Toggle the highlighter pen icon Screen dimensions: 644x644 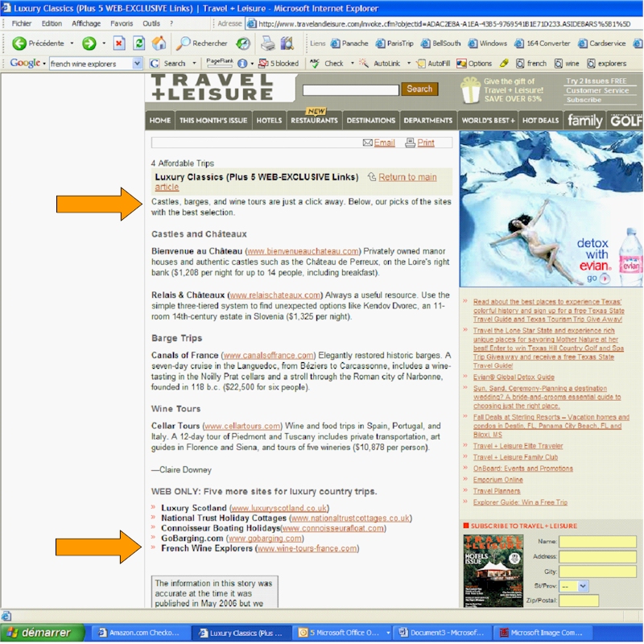(x=504, y=64)
